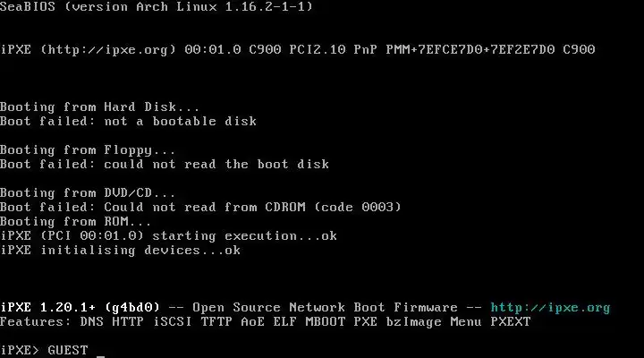Viewport: 644px width, 358px height.
Task: Click the typed GUEST command text
Action: click(68, 350)
